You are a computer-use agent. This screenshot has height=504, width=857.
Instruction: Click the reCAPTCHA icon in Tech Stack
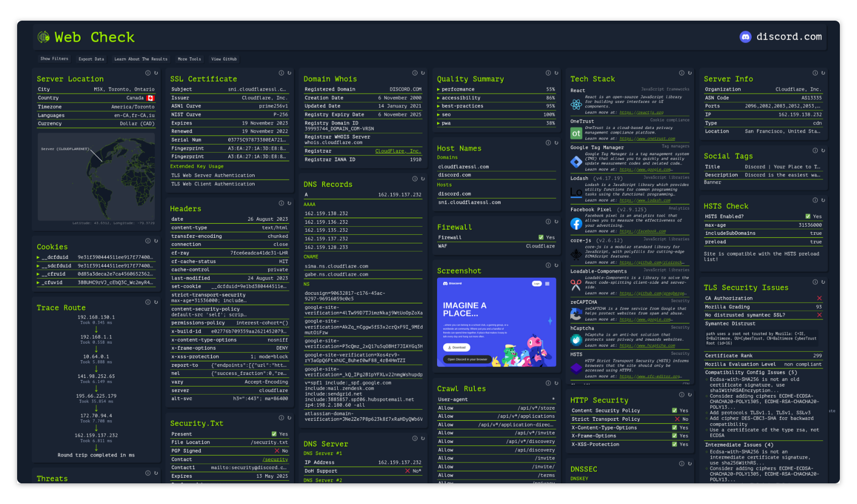pos(576,313)
